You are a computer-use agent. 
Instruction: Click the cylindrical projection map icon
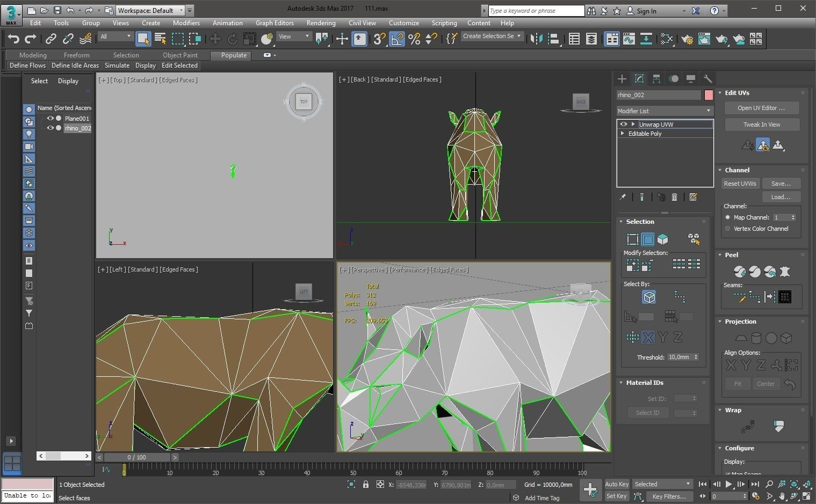756,338
